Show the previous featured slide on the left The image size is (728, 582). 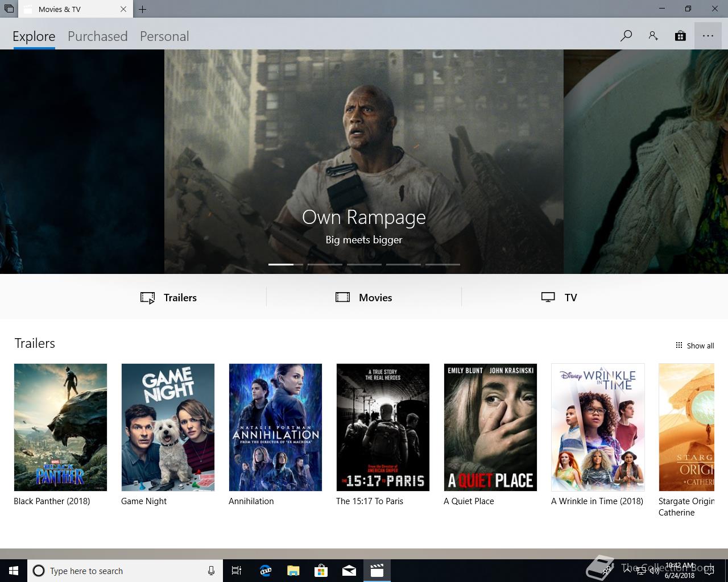click(82, 161)
